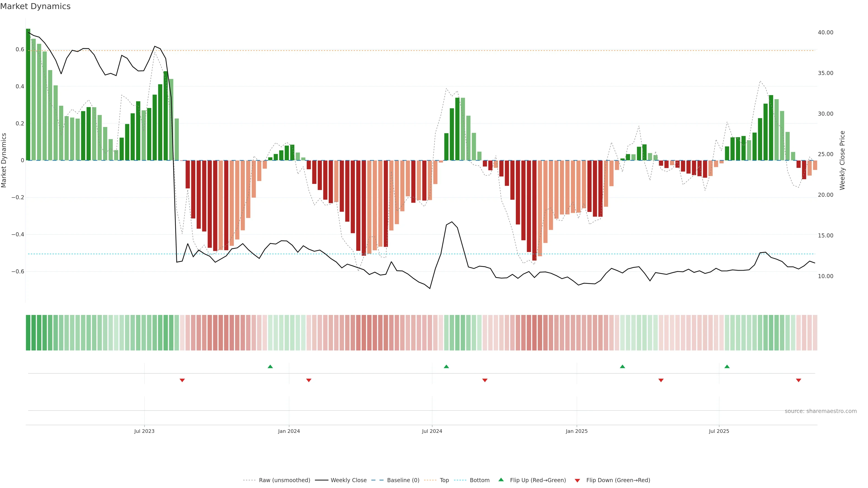
Task: Toggle the Baseline (0) legend entry
Action: (x=403, y=480)
